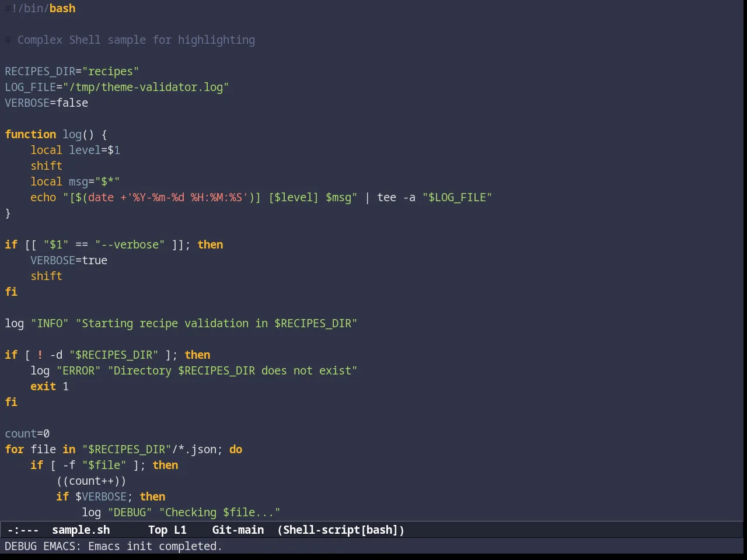Click the "Checking $file..." string
This screenshot has width=747, height=560.
tap(219, 512)
